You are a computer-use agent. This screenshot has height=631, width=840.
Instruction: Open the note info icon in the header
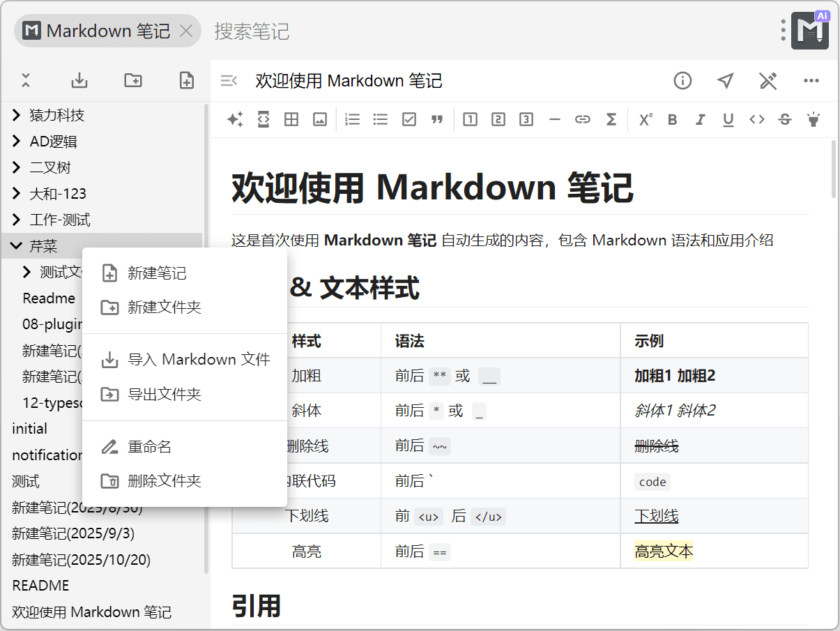[x=682, y=81]
